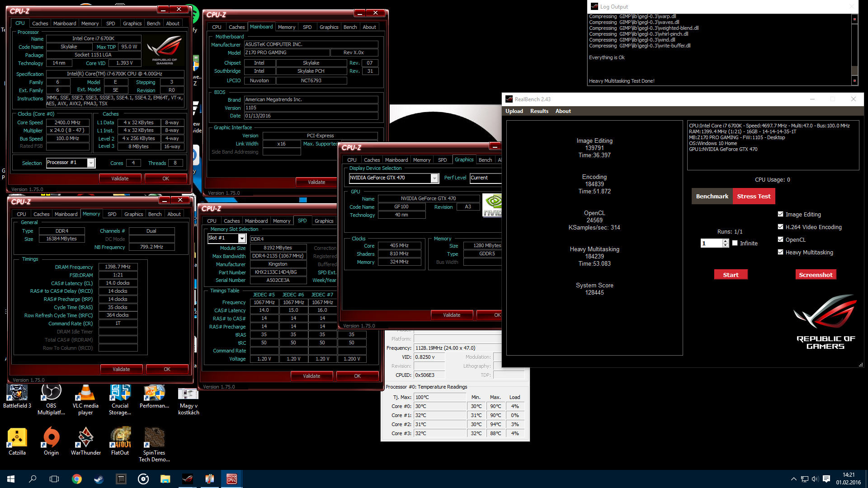Switch to the Stress Test tab
Screen dimensions: 868x488
coord(754,196)
